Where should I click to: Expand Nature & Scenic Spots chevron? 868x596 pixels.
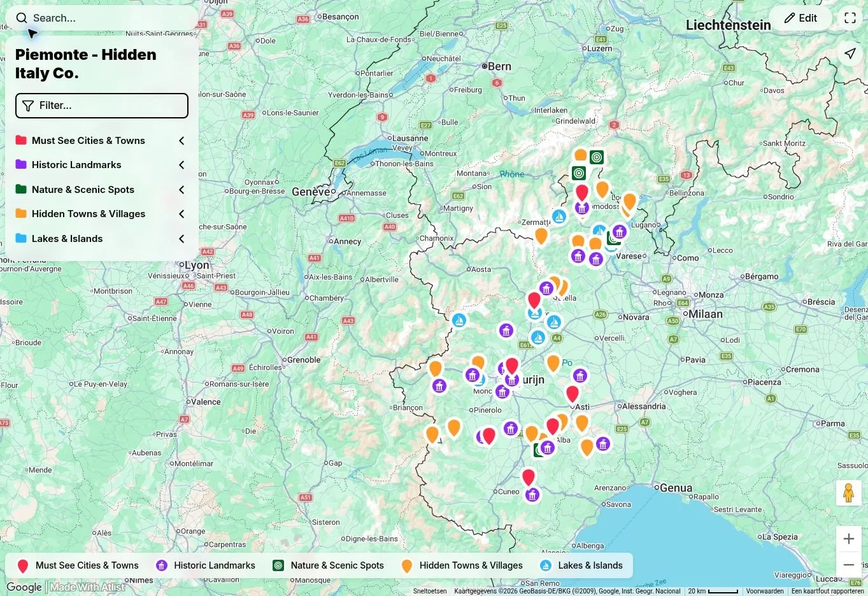coord(181,190)
